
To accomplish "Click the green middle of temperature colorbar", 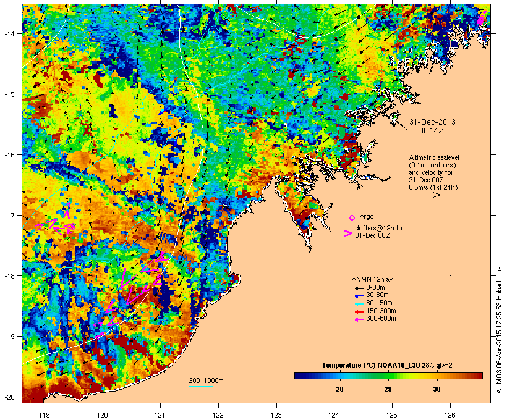I will click(388, 376).
